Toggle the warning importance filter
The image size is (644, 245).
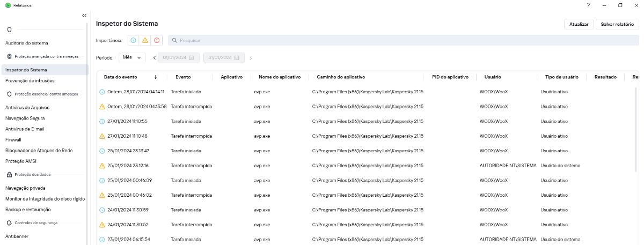tap(145, 40)
